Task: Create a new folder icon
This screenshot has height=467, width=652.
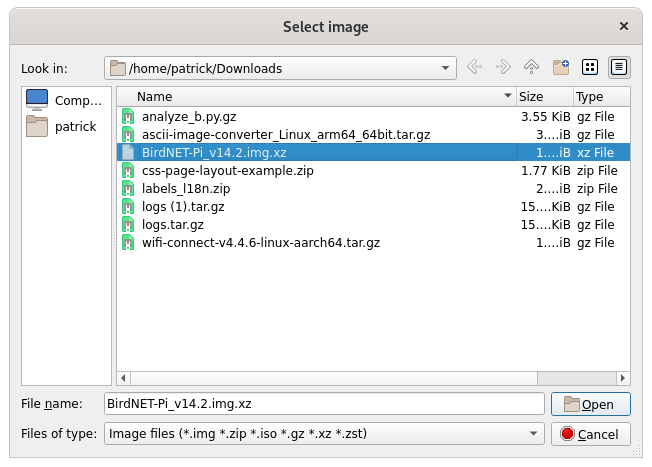Action: (x=561, y=67)
